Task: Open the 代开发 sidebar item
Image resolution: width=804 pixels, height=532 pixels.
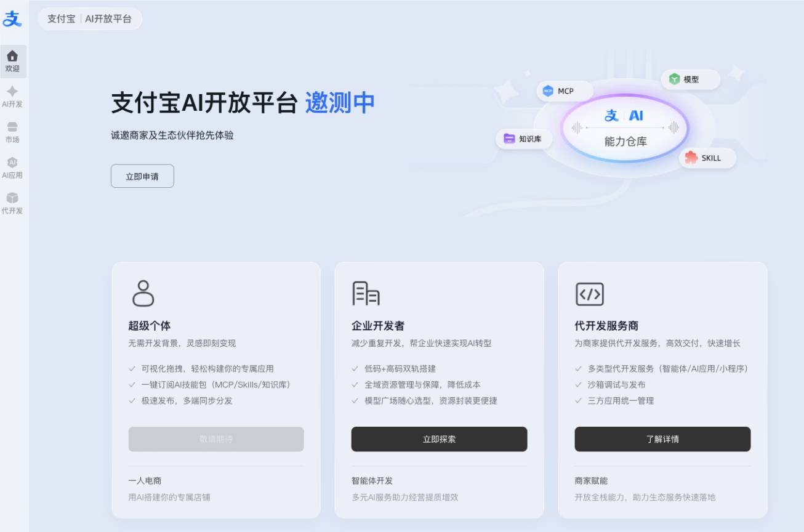Action: (12, 203)
